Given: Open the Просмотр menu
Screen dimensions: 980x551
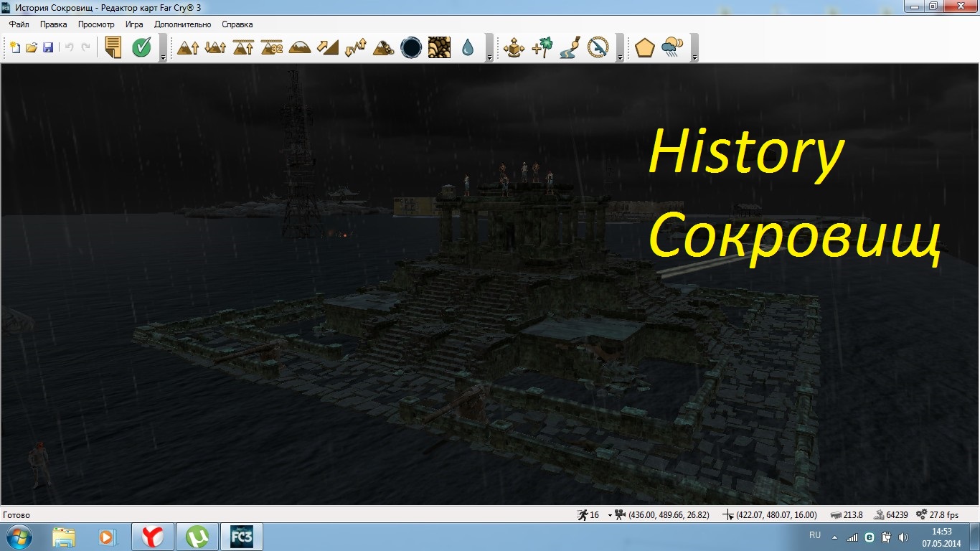Looking at the screenshot, I should point(96,24).
